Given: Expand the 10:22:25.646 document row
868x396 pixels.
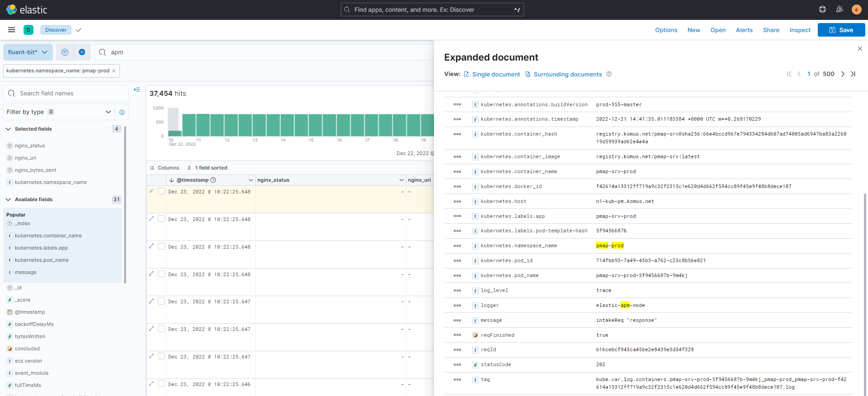Looking at the screenshot, I should [x=151, y=384].
